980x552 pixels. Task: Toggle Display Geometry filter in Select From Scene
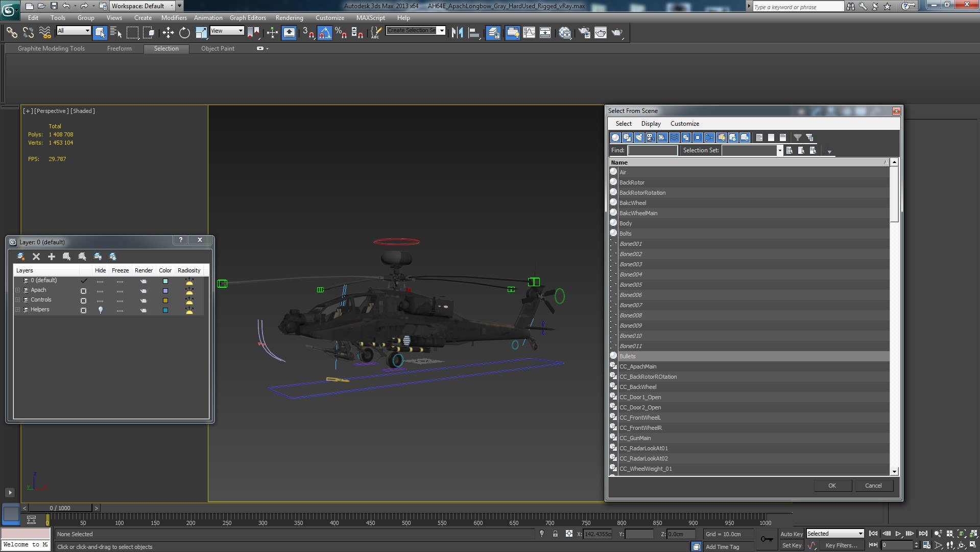[615, 137]
